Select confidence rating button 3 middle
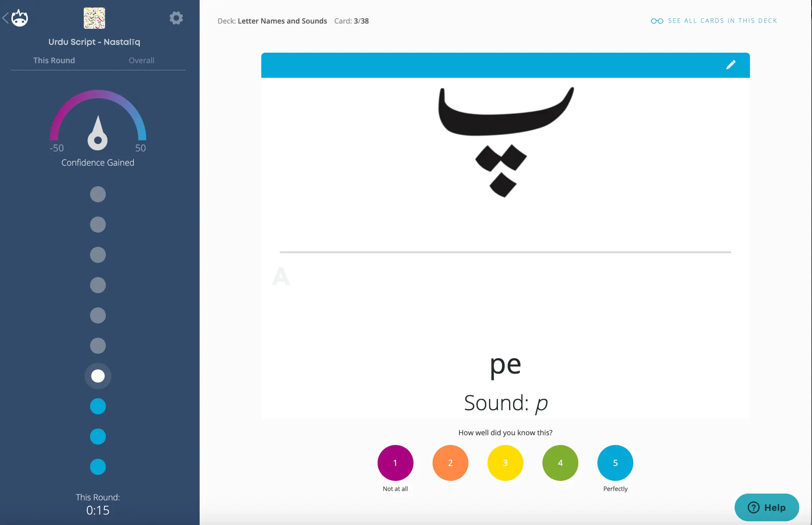 tap(505, 462)
